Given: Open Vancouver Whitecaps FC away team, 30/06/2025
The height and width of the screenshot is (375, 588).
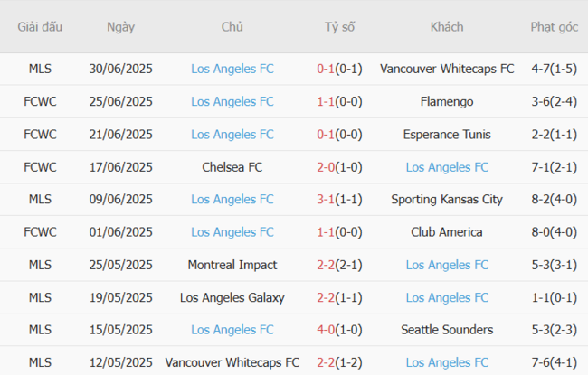Looking at the screenshot, I should 447,69.
